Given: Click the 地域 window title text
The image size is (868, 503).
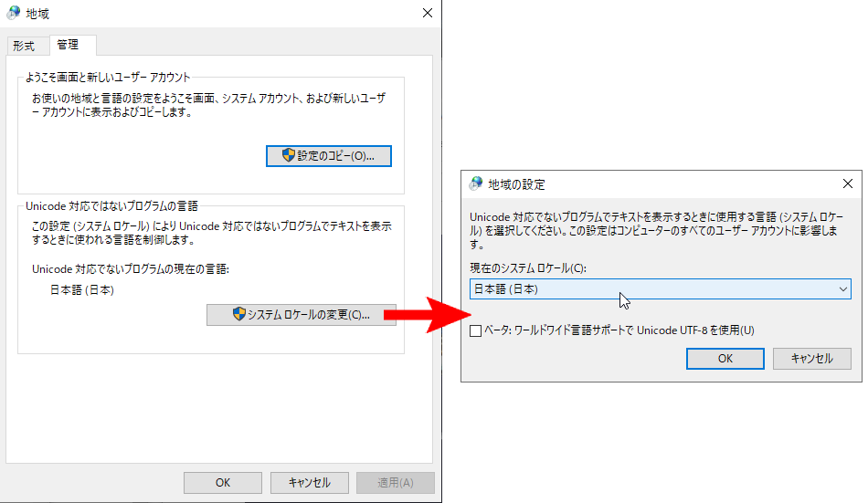Looking at the screenshot, I should pos(37,14).
